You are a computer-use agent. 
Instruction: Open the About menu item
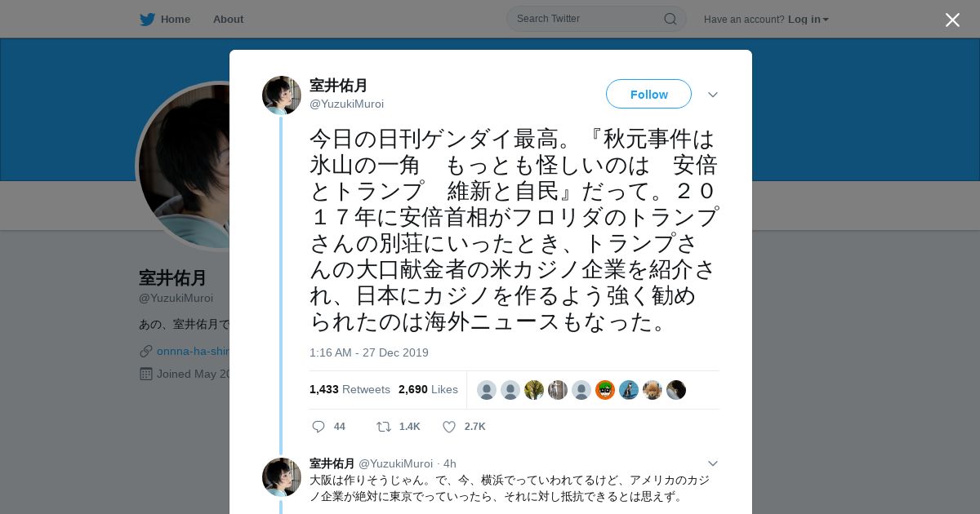pos(228,19)
